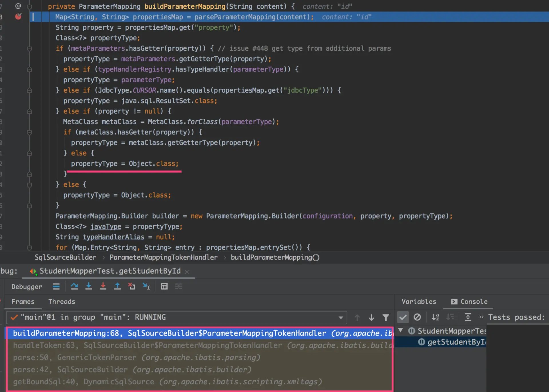Open the thread selector showing main@1 RUNNING
The height and width of the screenshot is (392, 549).
tap(340, 317)
